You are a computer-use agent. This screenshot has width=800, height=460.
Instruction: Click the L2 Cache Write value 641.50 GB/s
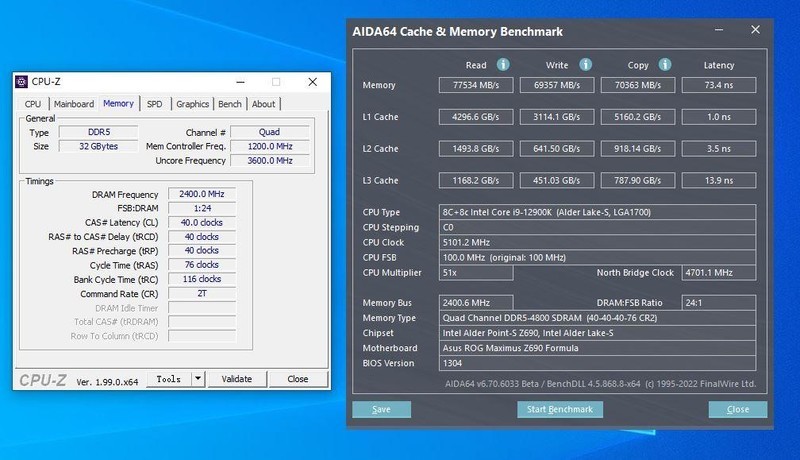pos(557,149)
